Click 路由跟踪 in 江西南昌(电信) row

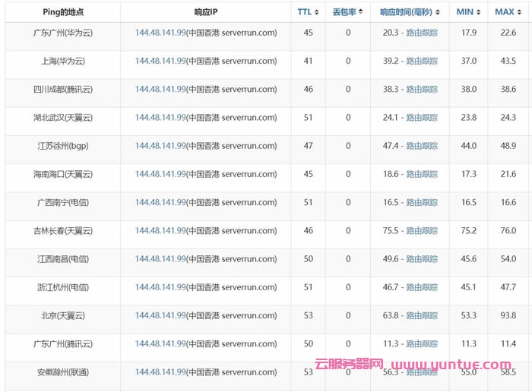[x=422, y=259]
